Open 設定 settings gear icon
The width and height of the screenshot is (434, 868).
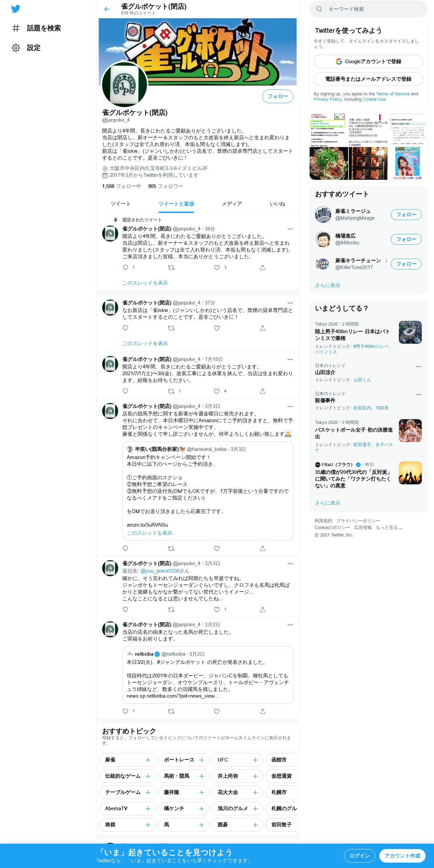click(x=16, y=48)
